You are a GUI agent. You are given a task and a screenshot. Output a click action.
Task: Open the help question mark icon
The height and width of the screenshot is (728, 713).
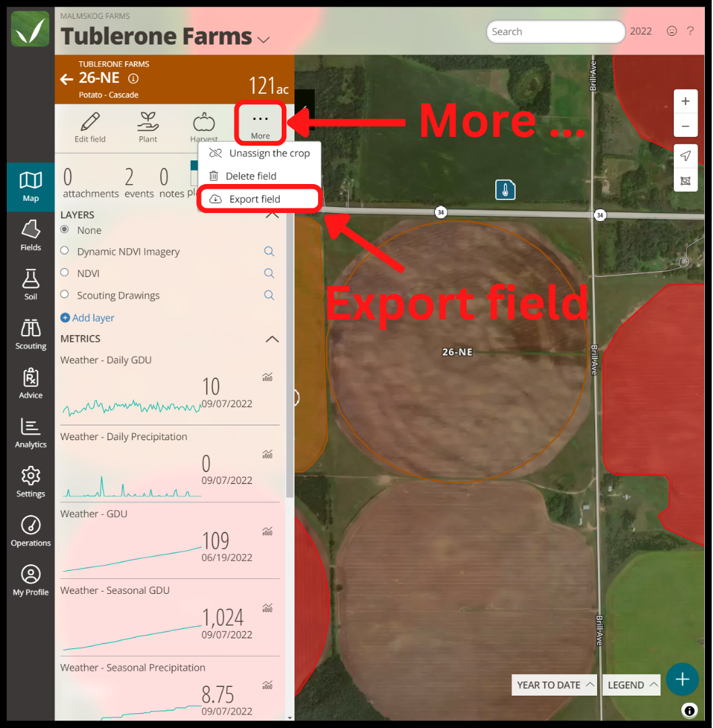(690, 31)
